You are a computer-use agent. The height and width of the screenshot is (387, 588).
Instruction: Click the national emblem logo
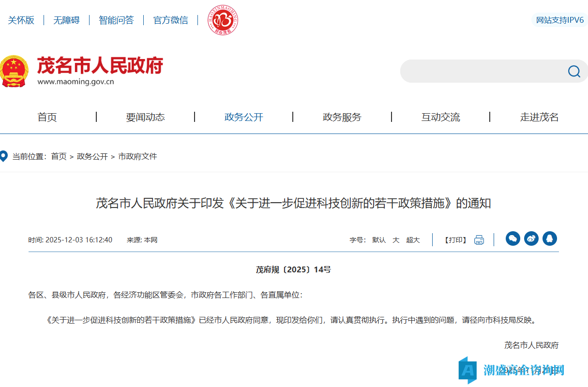pyautogui.click(x=14, y=72)
